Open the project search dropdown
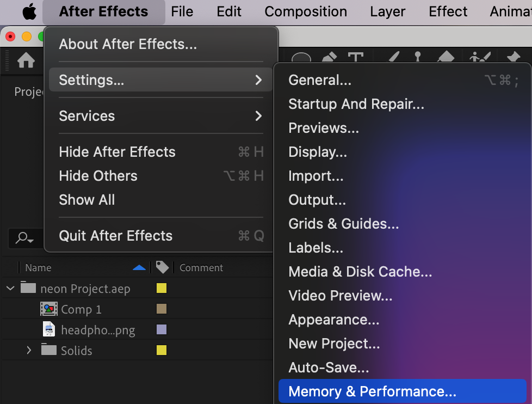 pyautogui.click(x=24, y=238)
